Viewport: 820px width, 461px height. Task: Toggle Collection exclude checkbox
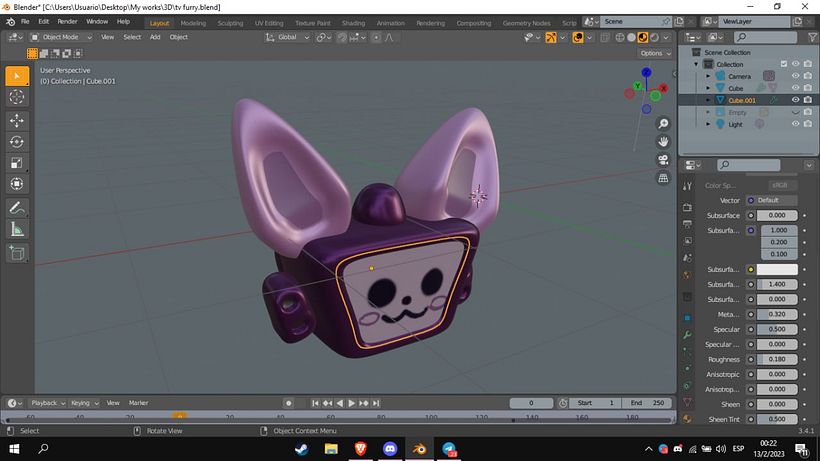point(783,64)
